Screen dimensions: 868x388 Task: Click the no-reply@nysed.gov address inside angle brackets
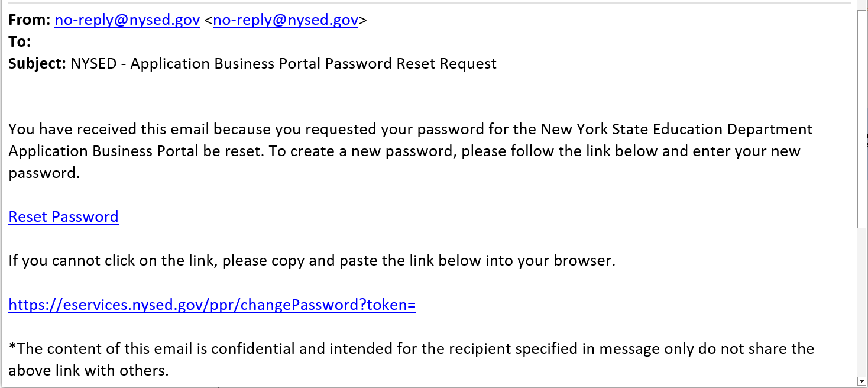click(x=285, y=20)
